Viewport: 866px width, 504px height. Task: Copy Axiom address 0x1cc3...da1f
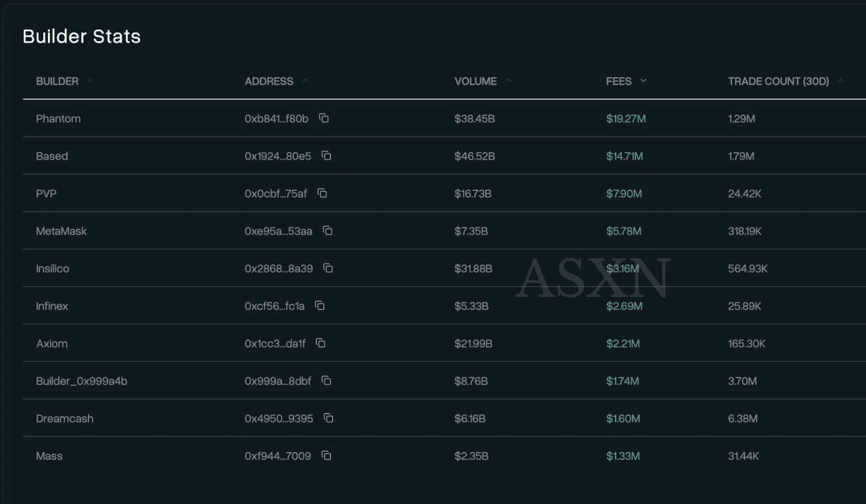(321, 344)
